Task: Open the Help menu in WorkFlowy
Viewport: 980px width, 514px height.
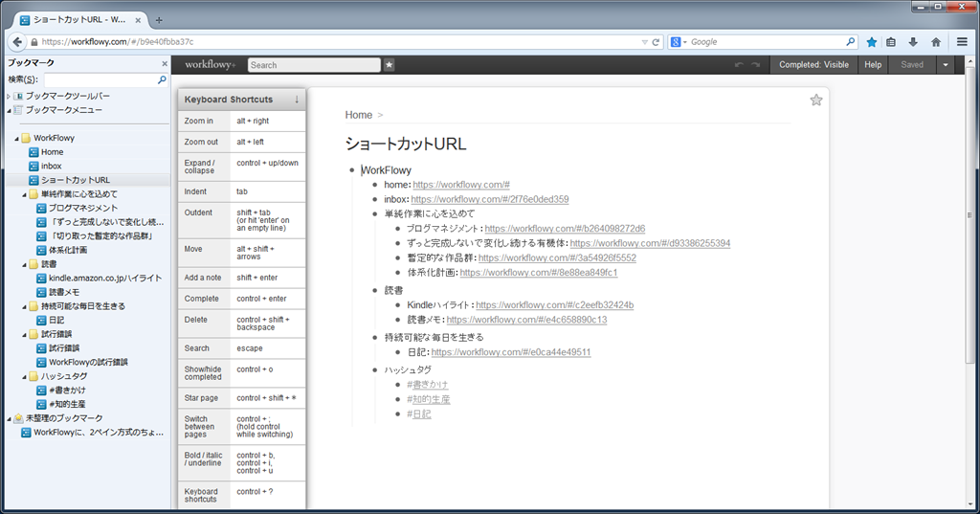Action: 873,64
